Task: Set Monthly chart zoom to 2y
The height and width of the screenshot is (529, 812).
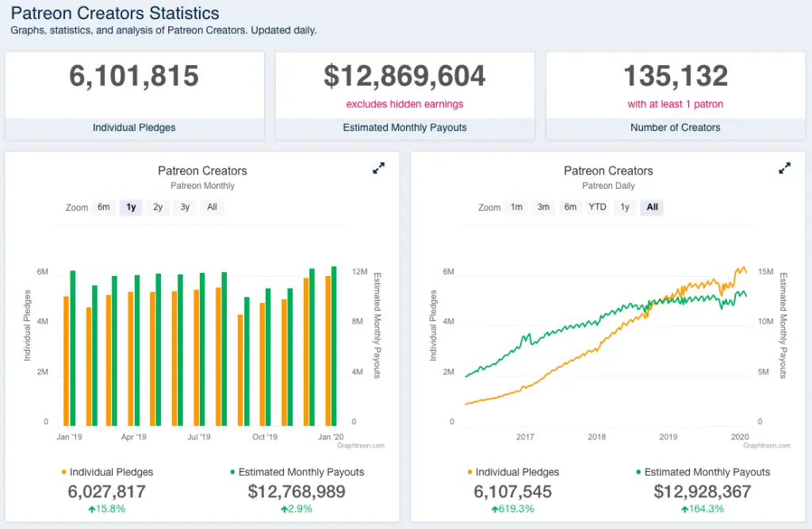Action: [x=158, y=207]
